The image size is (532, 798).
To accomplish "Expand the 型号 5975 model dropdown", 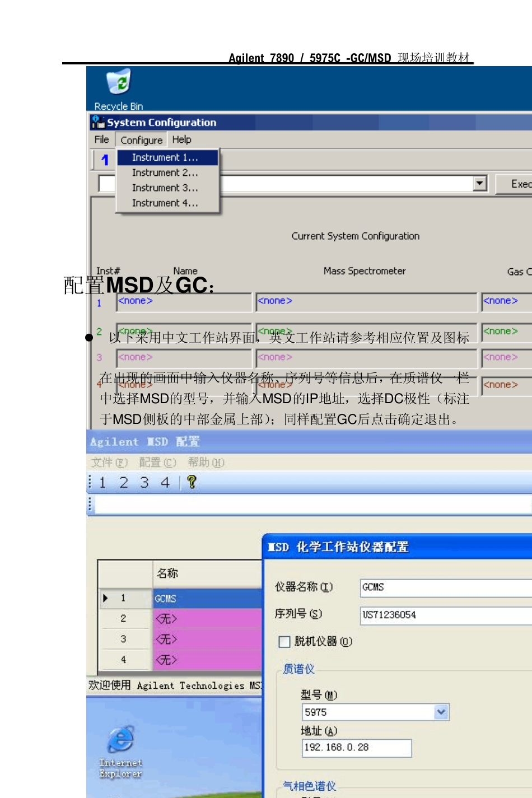I will coord(441,712).
